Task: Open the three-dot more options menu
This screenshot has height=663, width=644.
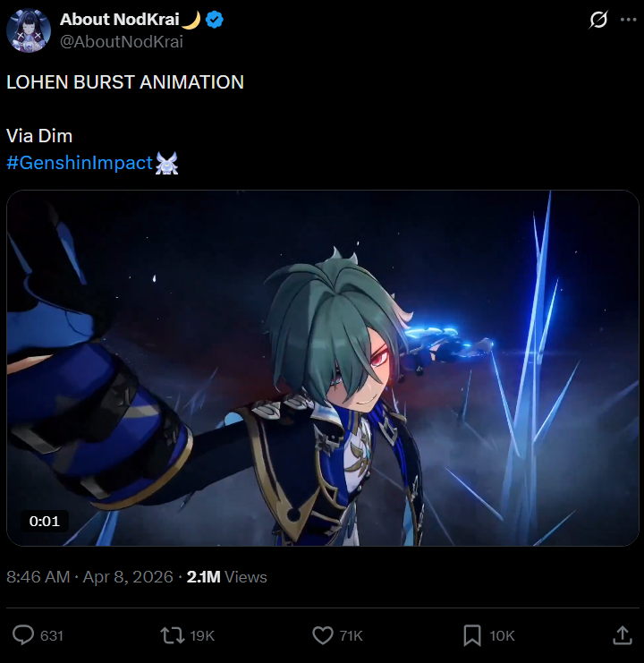Action: tap(629, 20)
